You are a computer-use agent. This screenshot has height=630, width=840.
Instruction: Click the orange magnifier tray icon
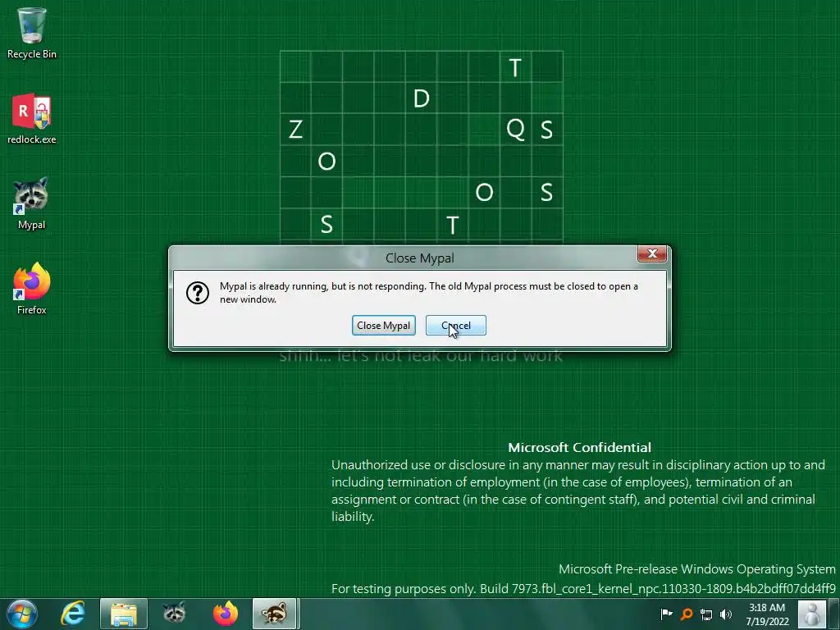687,614
